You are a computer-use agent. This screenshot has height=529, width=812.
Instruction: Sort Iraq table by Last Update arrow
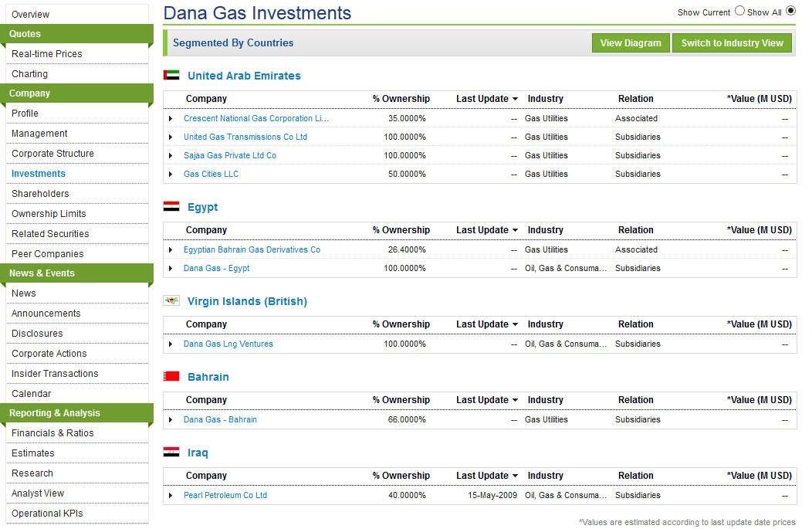pos(515,476)
